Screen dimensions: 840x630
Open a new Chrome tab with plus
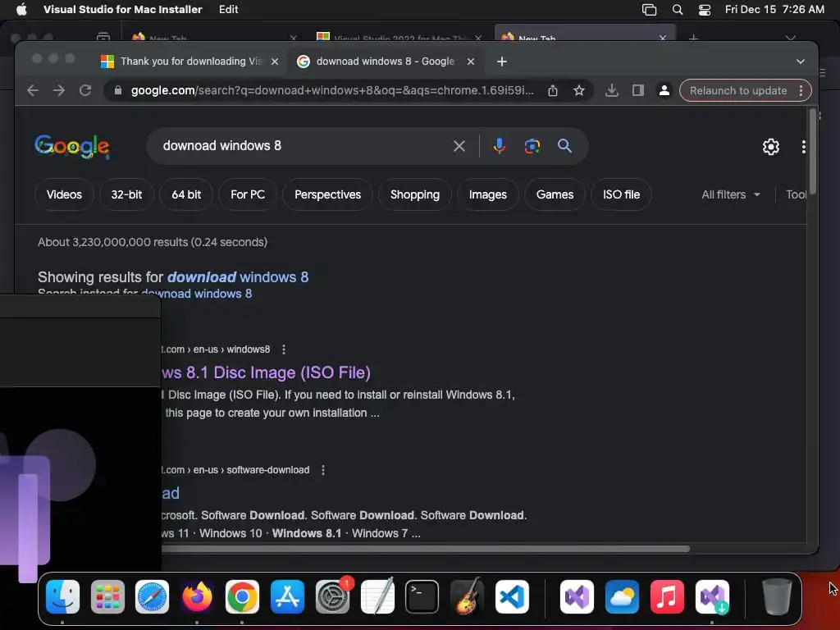(x=502, y=62)
